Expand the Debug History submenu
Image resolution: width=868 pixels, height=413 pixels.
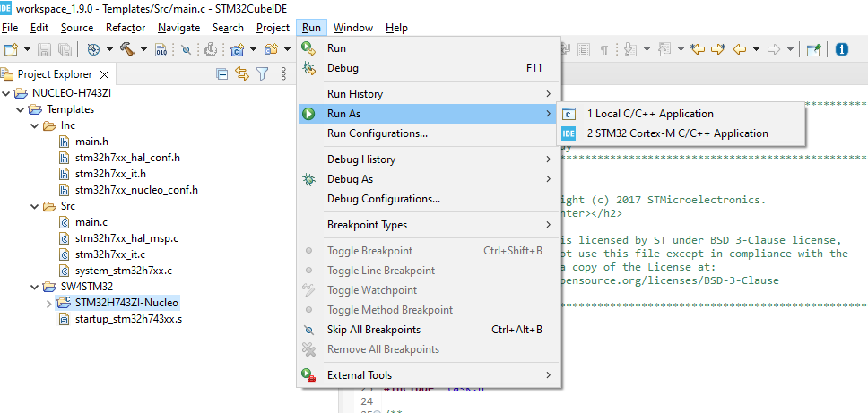click(x=429, y=159)
